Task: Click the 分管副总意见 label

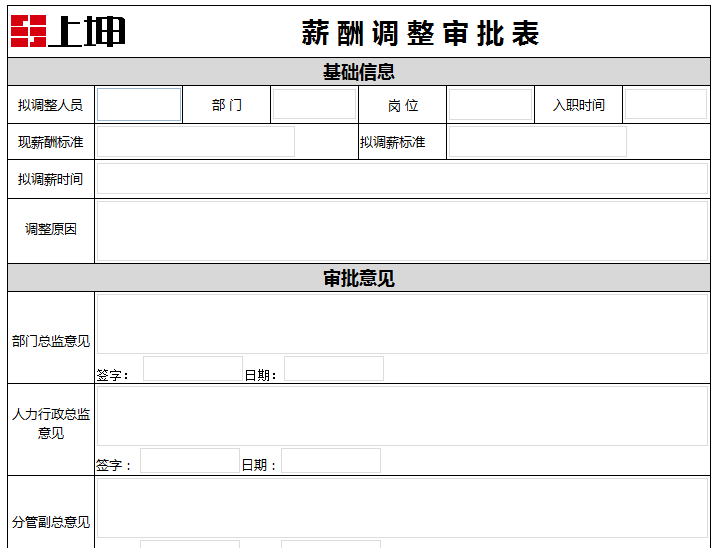Action: coord(50,522)
